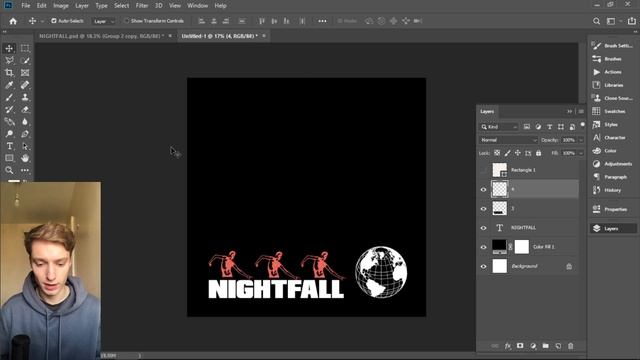Click the Color Fill 1 layer mask thumbnail
Screen dimensions: 640x360
click(522, 247)
